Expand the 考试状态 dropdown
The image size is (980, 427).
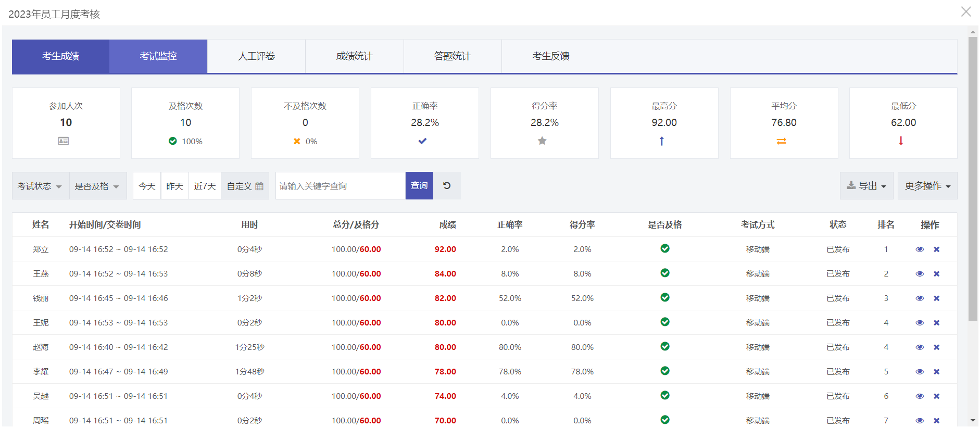40,186
